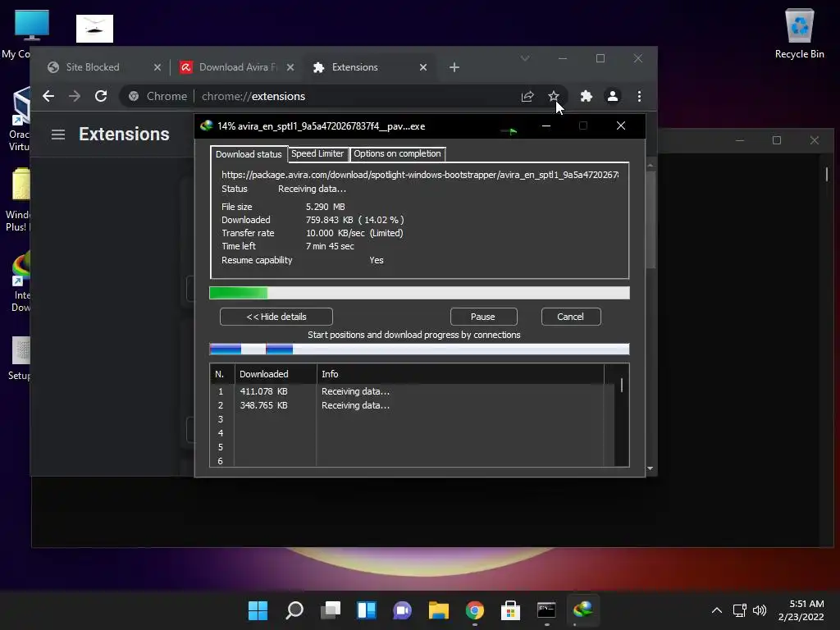Select connection row 1 with 411.078 KB
Screen dimensions: 840x630
click(413, 391)
